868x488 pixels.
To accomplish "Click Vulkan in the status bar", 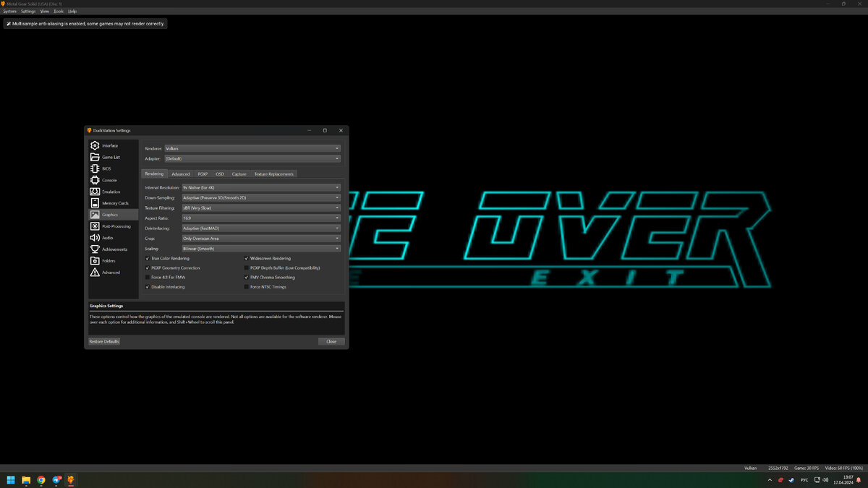I will click(751, 468).
